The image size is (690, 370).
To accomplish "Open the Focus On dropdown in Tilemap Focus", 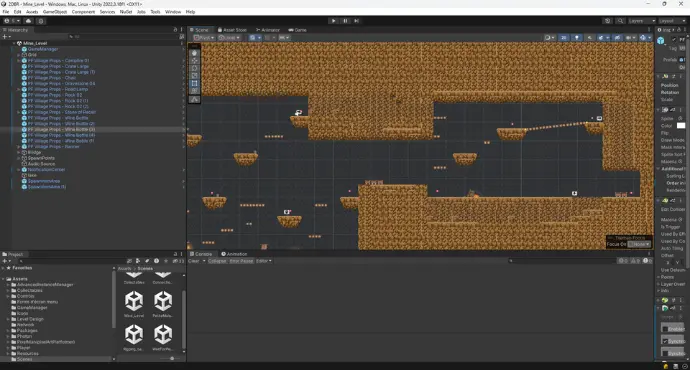I will pyautogui.click(x=639, y=244).
